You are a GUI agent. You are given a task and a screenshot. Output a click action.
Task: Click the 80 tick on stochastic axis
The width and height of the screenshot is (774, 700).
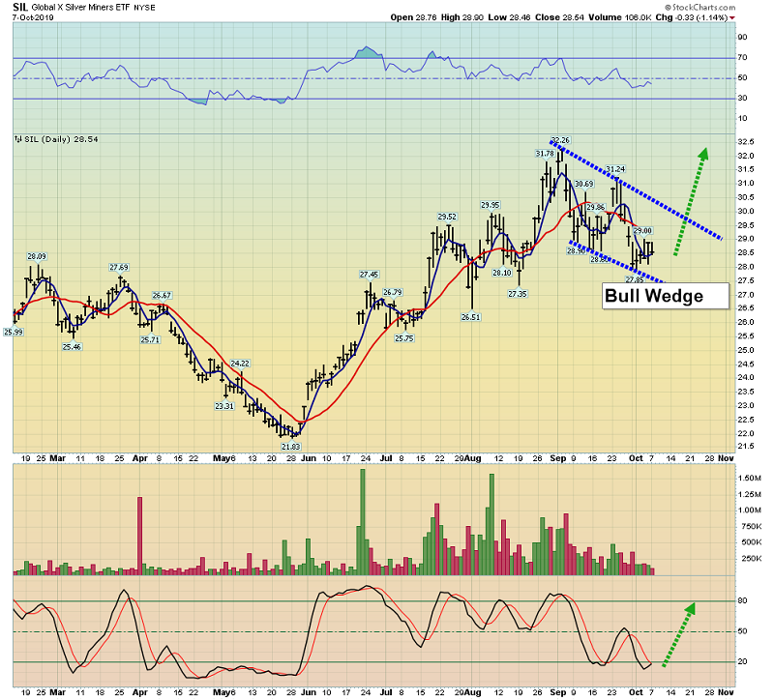pyautogui.click(x=742, y=600)
